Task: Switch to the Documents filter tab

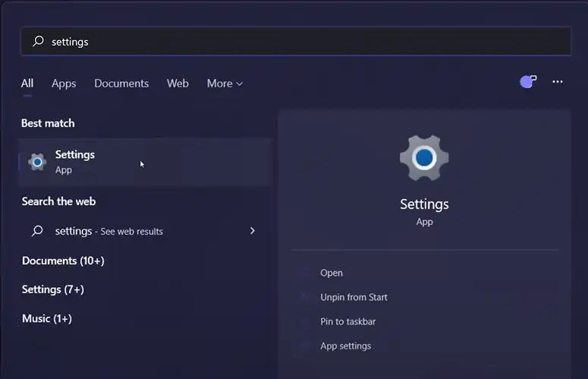Action: (x=121, y=84)
